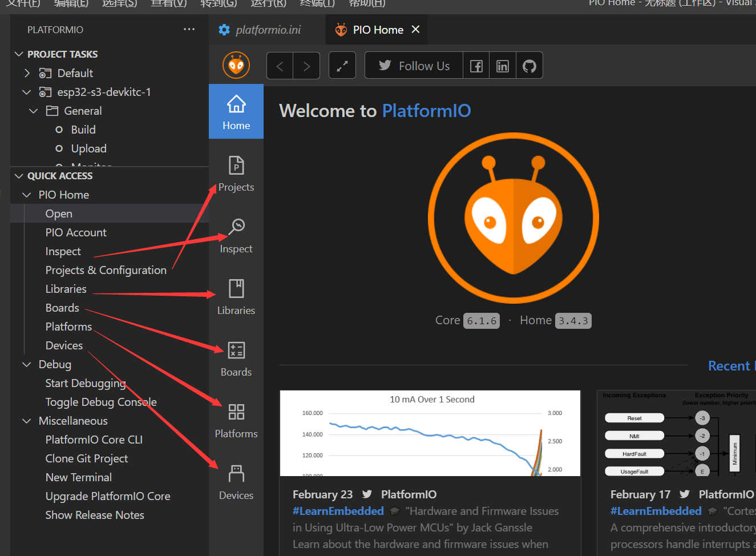Click the Twitter icon on February 23 post
The height and width of the screenshot is (556, 756).
(367, 494)
